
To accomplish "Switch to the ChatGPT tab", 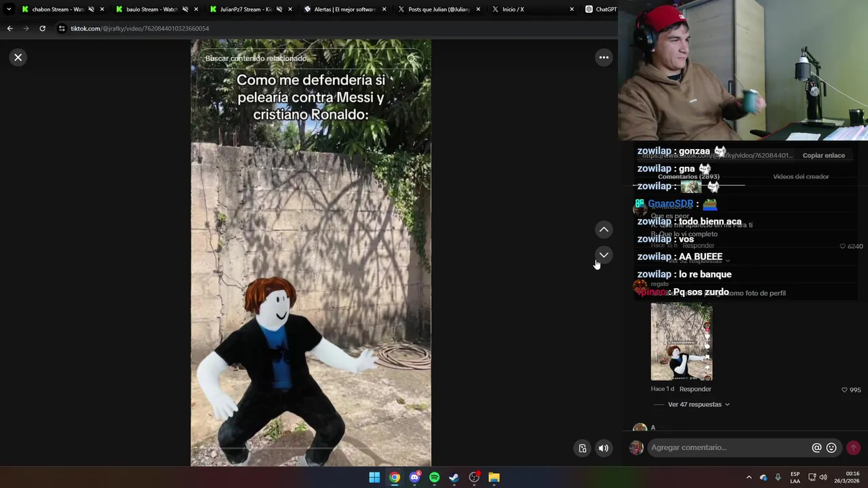I will click(x=600, y=9).
